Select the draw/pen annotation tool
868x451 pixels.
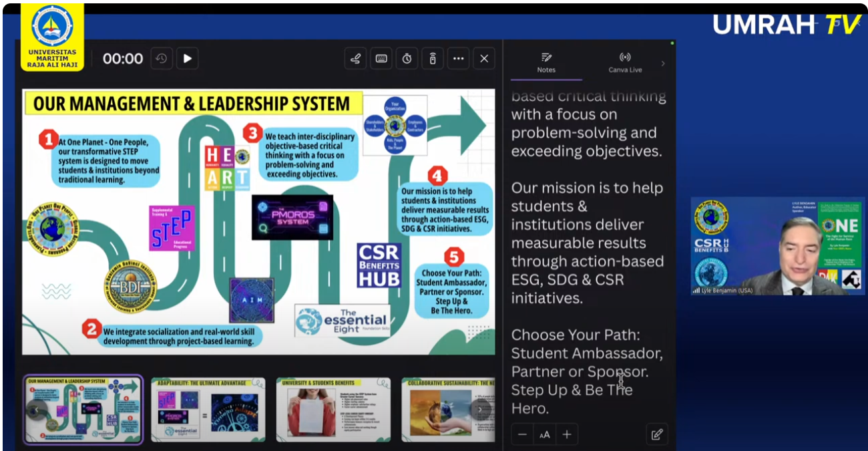click(x=355, y=59)
